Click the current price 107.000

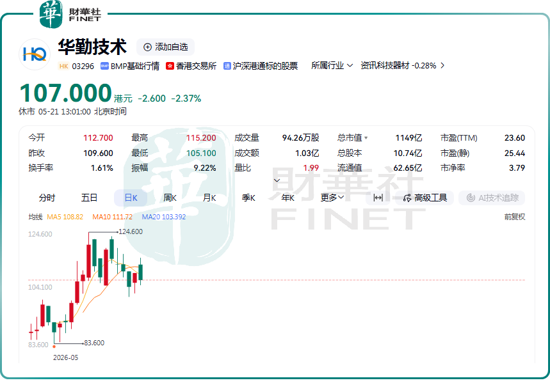[65, 93]
